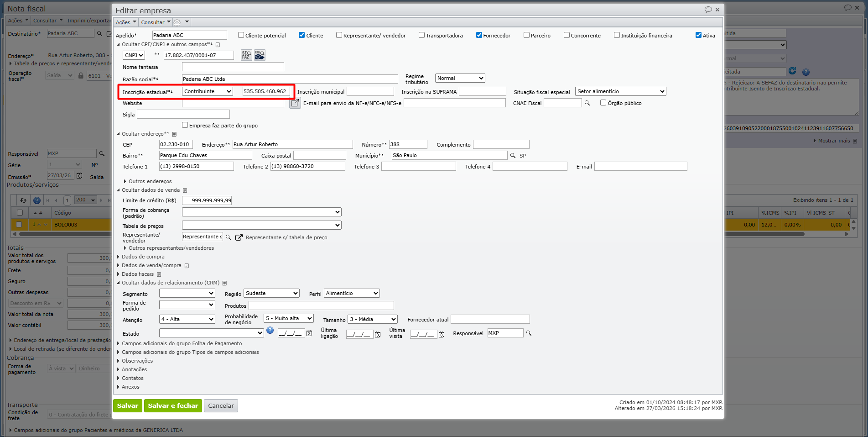Expand the Dados fiscais section
The width and height of the screenshot is (868, 437).
(x=137, y=274)
